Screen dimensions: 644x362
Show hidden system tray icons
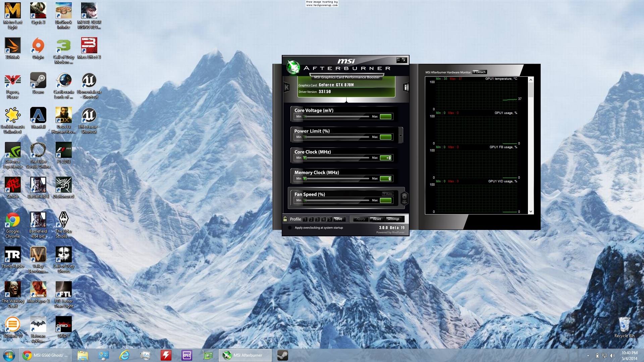pyautogui.click(x=588, y=356)
